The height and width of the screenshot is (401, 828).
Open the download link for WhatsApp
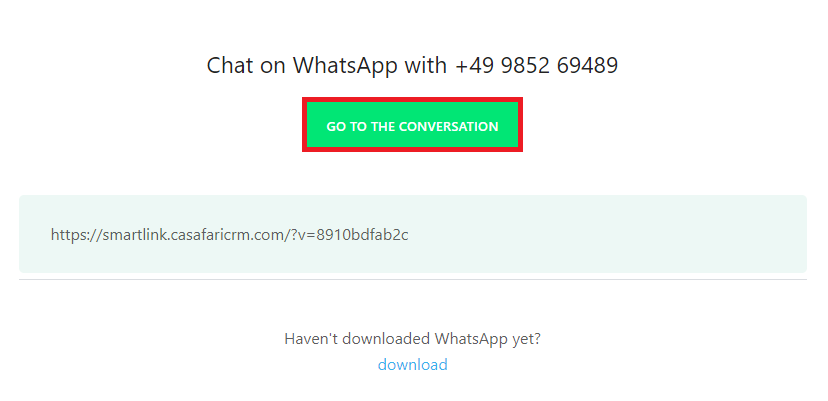tap(412, 365)
